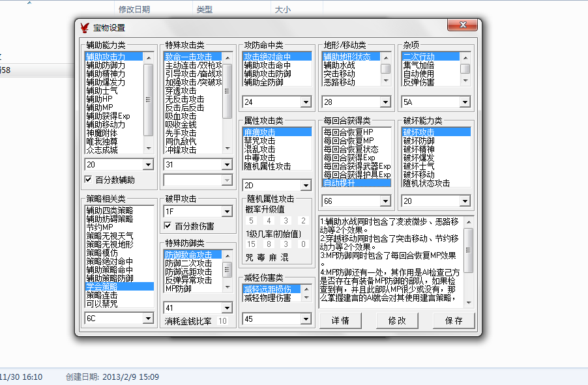This screenshot has width=588, height=385.
Task: Select 辅助防御力 in the 辅助能力类 list
Action: 106,66
